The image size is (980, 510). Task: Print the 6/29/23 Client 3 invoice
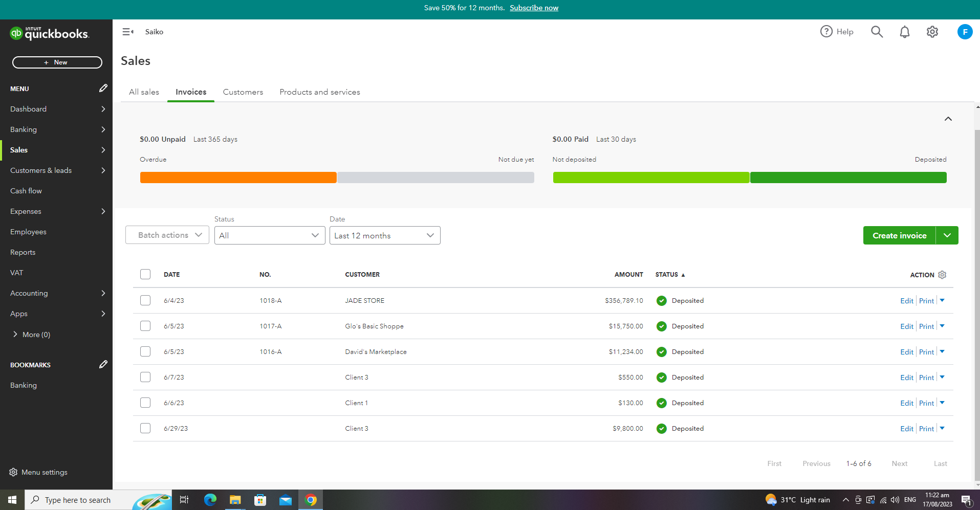[x=926, y=429]
